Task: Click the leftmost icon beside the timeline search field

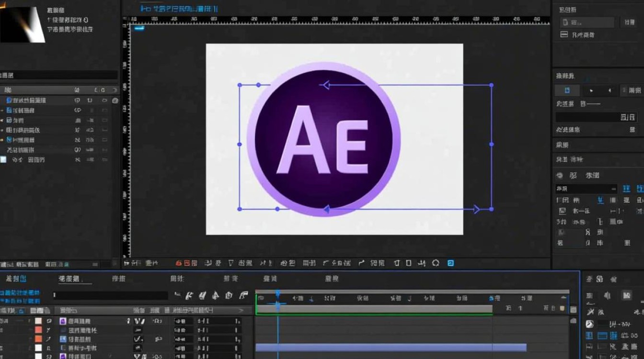Action: tap(178, 295)
